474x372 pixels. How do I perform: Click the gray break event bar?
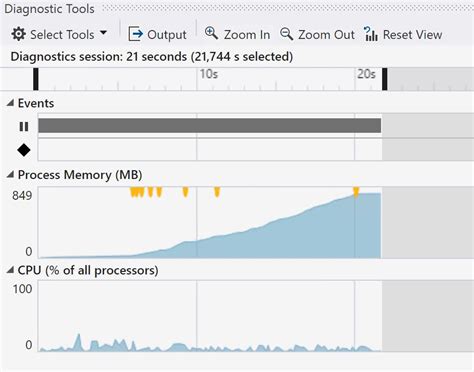pyautogui.click(x=210, y=125)
